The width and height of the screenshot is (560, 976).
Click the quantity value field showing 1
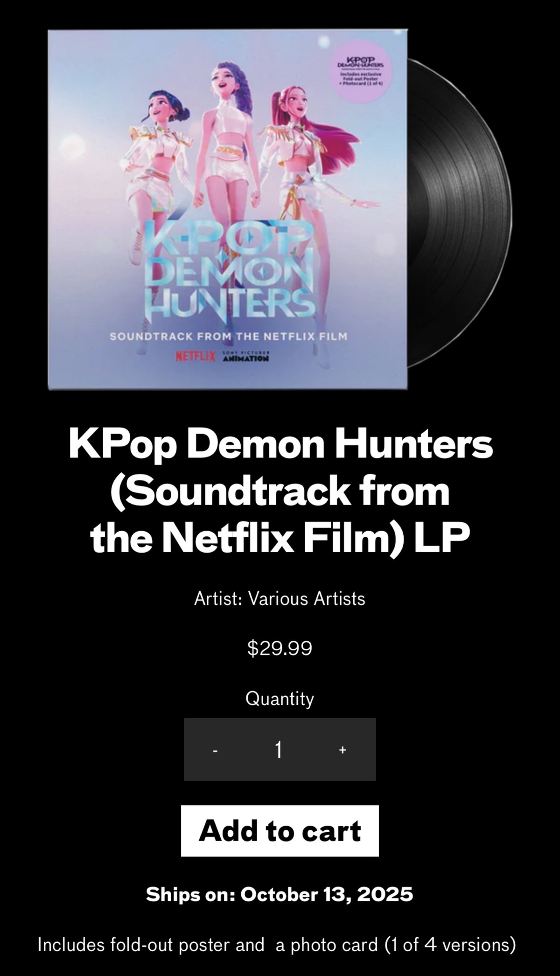(x=279, y=750)
